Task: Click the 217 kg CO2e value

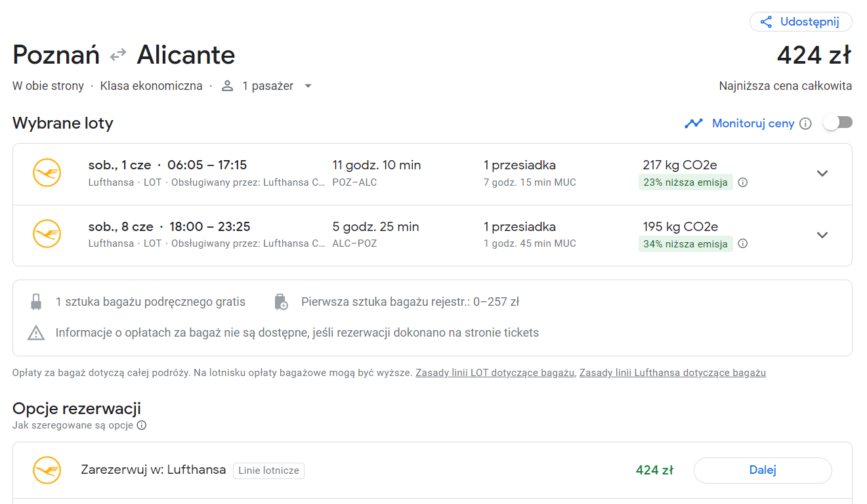Action: click(680, 165)
